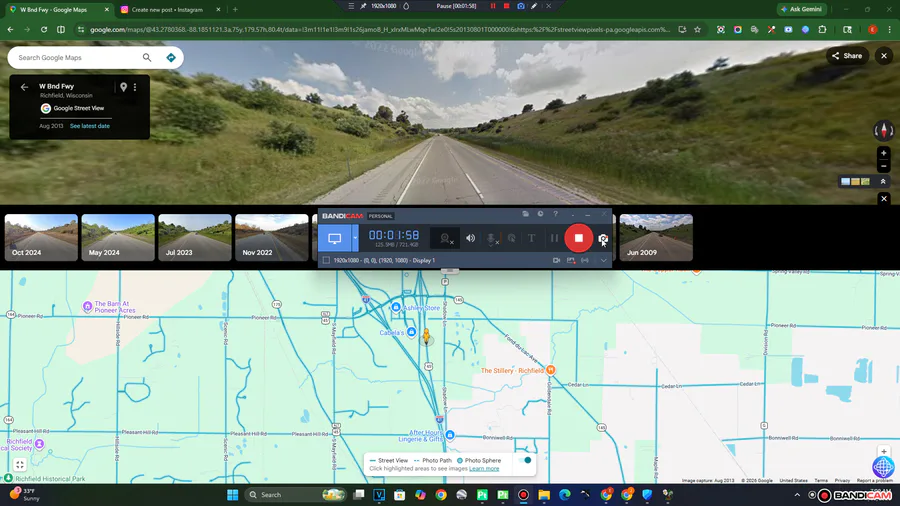Click the search magnifier in Google Maps
900x506 pixels.
pos(147,57)
